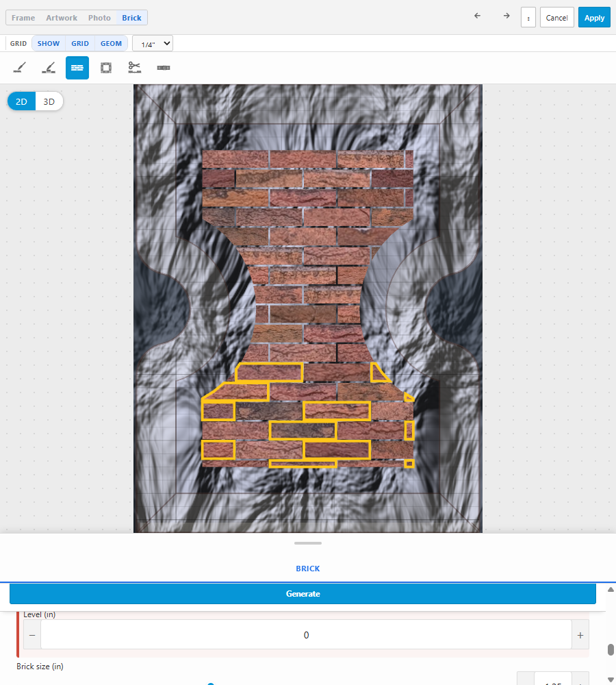Click the Level (in) input field

tap(306, 635)
